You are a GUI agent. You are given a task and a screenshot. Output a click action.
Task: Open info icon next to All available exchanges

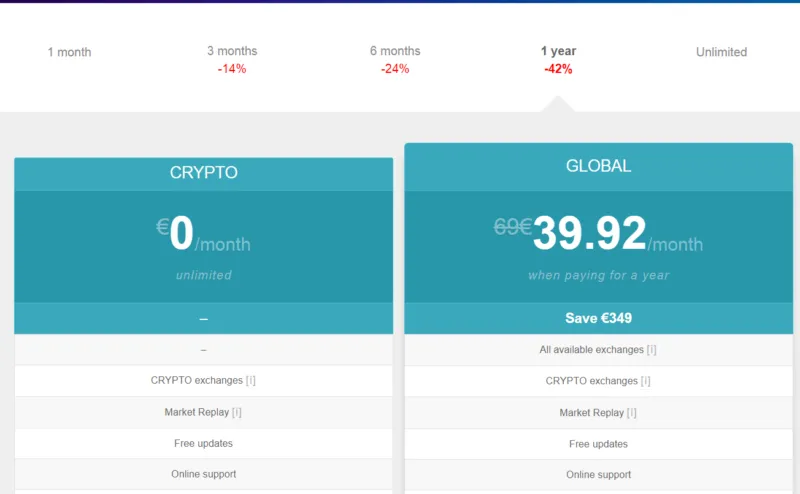[651, 350]
